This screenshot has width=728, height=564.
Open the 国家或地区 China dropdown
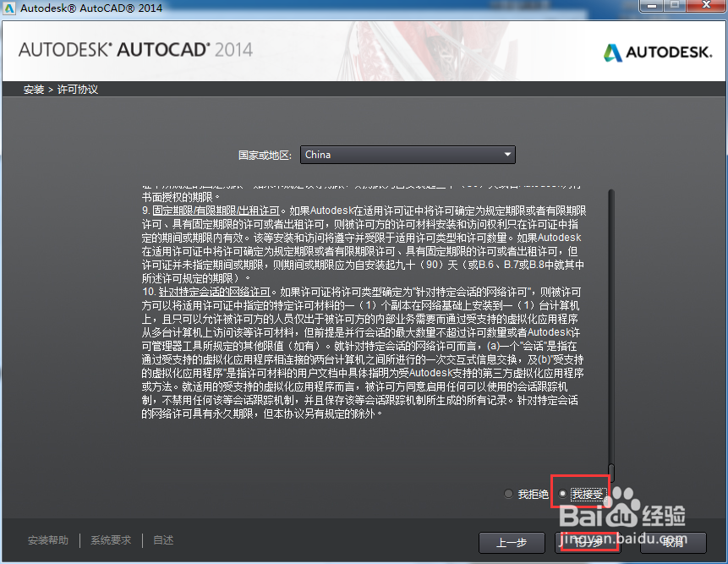click(408, 155)
